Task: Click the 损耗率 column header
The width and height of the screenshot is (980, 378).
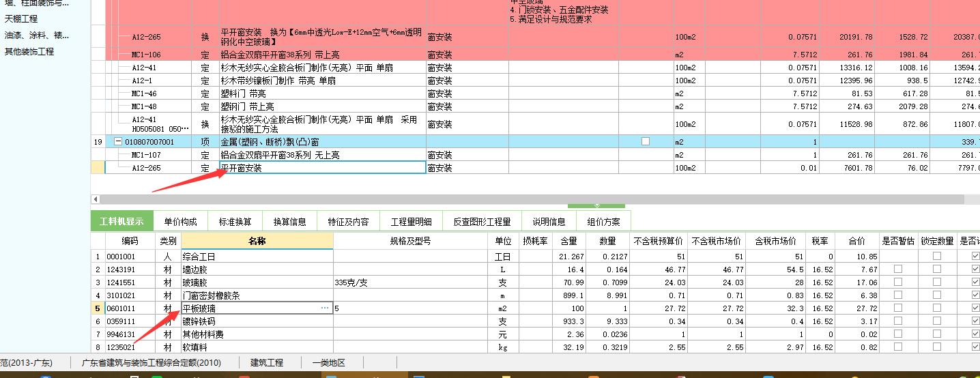Action: pos(535,242)
